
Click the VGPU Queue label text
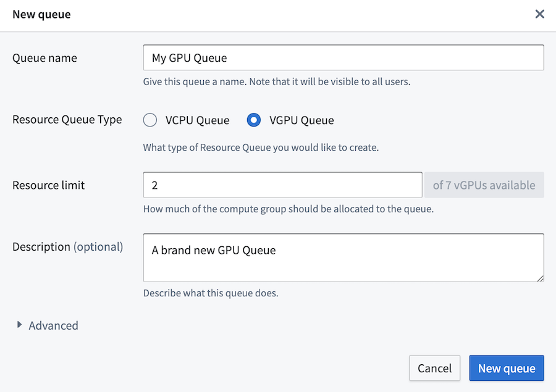click(301, 120)
